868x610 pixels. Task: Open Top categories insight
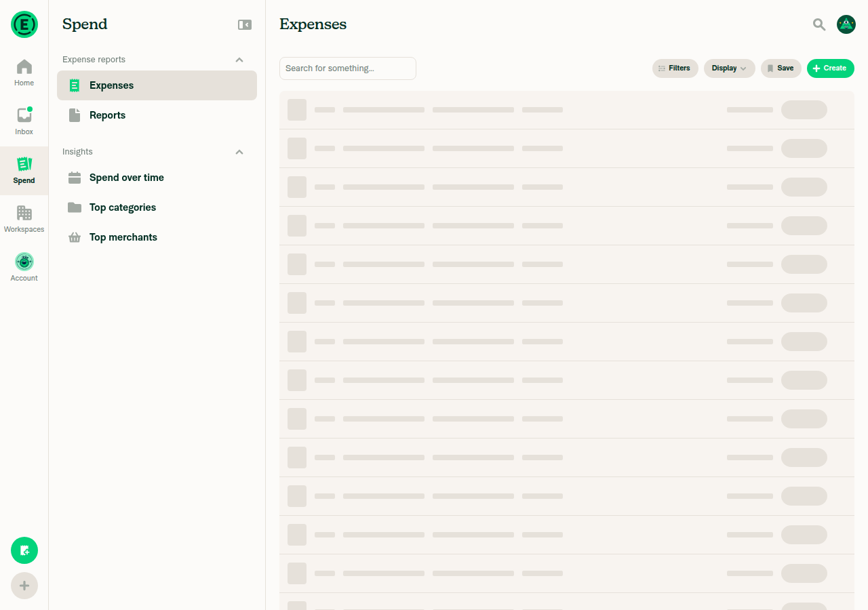[157, 207]
